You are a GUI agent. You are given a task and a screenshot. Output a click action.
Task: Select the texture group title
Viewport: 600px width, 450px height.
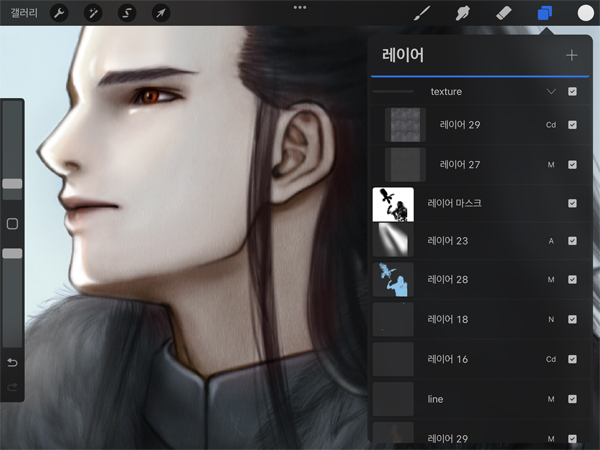click(446, 91)
